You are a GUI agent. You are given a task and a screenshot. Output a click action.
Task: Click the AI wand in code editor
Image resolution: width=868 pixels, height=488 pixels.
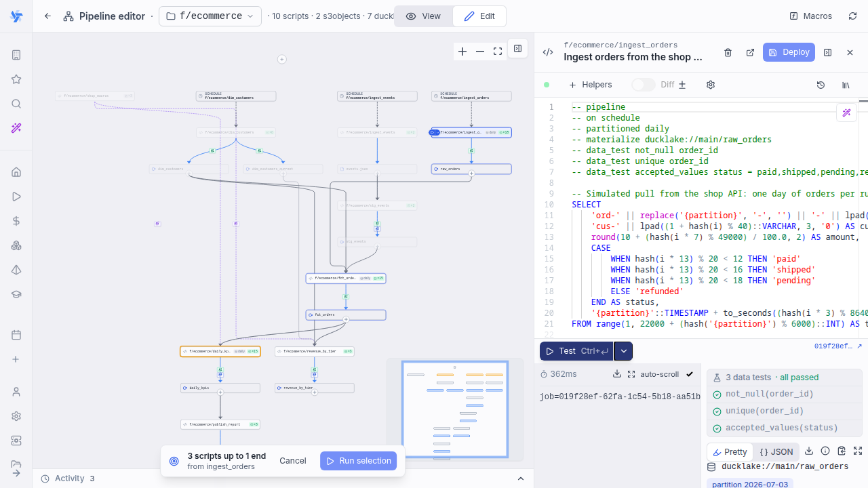point(846,113)
